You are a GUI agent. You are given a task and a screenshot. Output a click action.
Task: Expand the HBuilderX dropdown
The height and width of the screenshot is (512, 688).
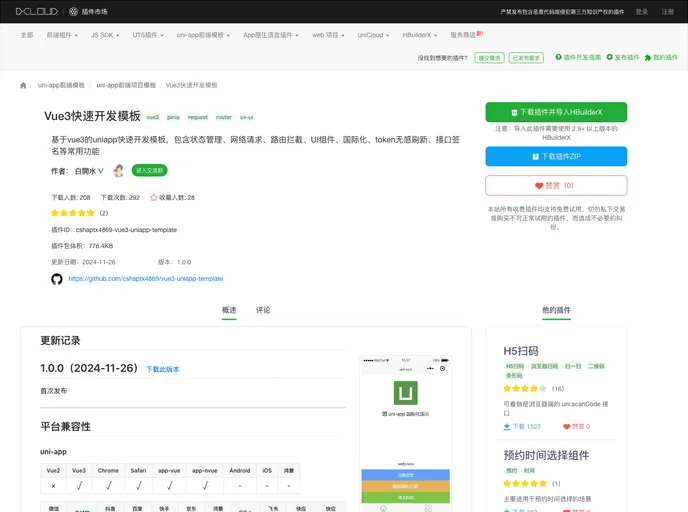(x=420, y=35)
